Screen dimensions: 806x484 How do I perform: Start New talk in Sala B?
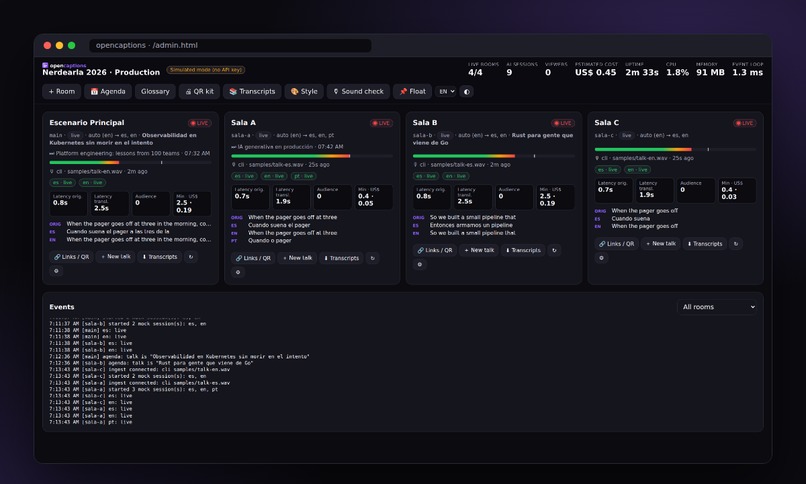479,250
